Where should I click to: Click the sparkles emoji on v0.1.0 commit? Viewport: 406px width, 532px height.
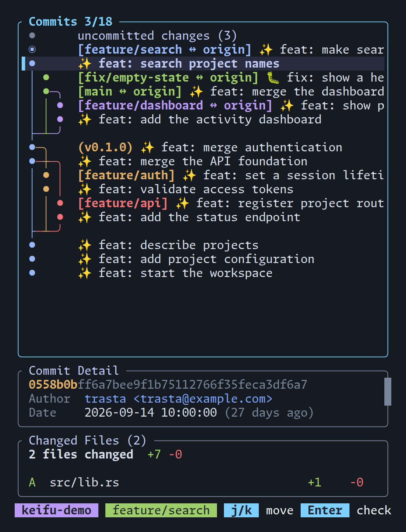(x=147, y=147)
